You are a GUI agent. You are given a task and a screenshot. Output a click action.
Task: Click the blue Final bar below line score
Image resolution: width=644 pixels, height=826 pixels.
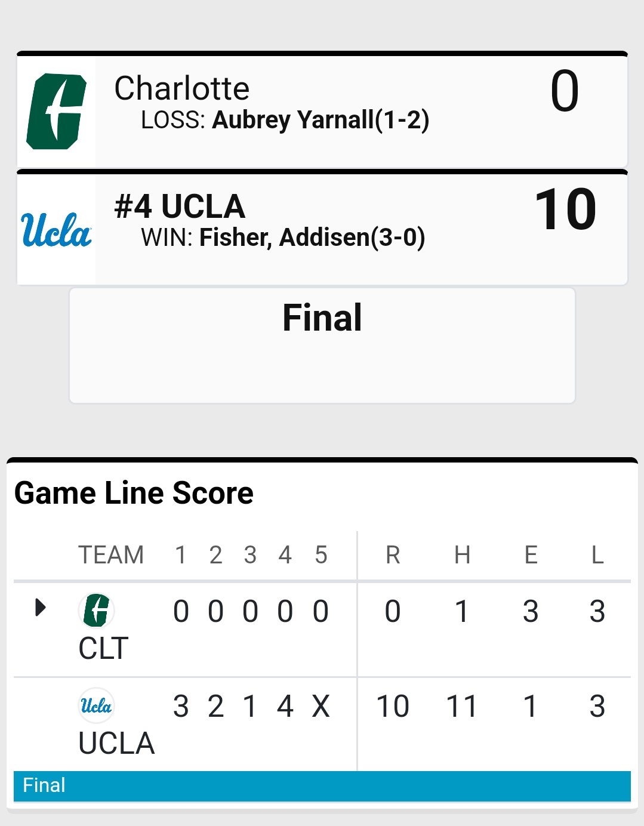click(322, 785)
